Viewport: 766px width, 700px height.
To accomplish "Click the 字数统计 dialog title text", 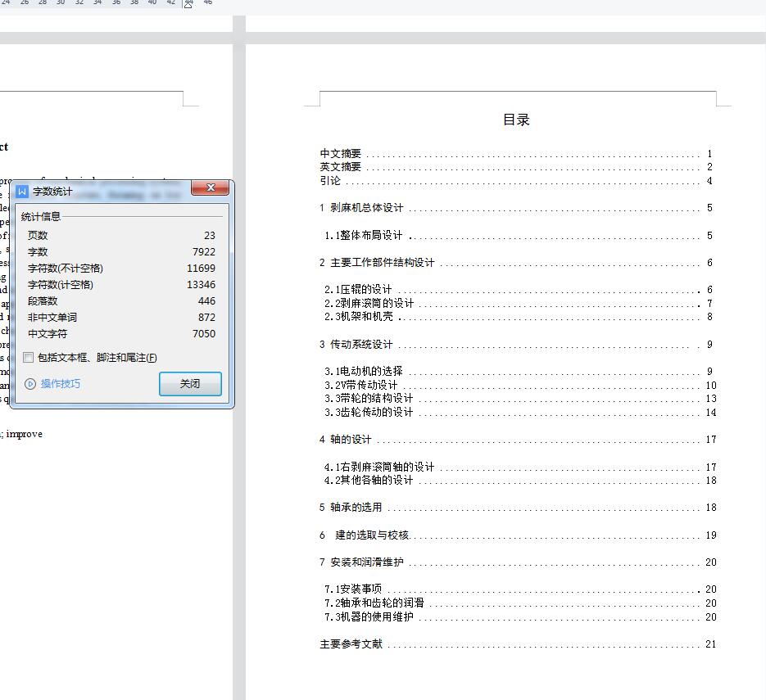I will click(52, 192).
